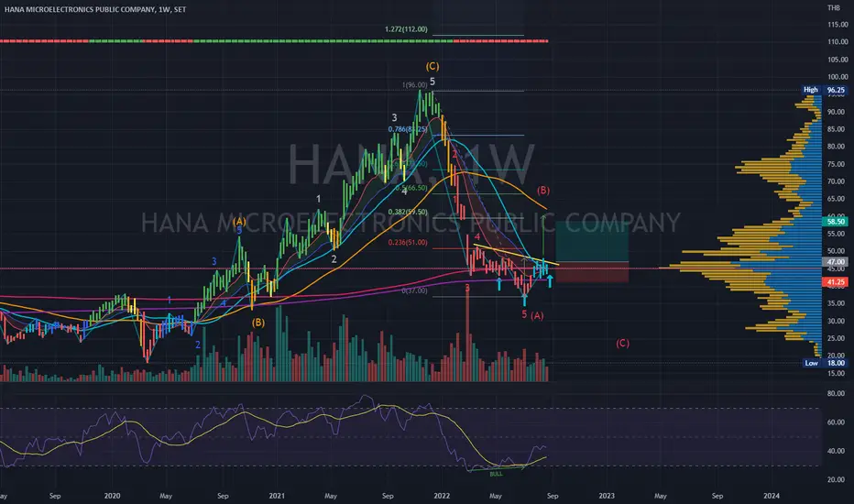
Task: Click the orange (A) wave label near 2020 high
Action: [240, 221]
